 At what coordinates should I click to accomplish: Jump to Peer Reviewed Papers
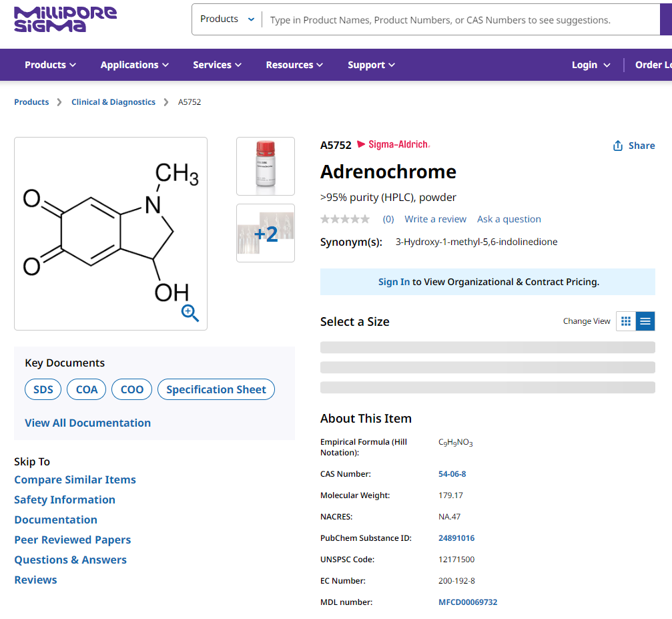click(73, 540)
